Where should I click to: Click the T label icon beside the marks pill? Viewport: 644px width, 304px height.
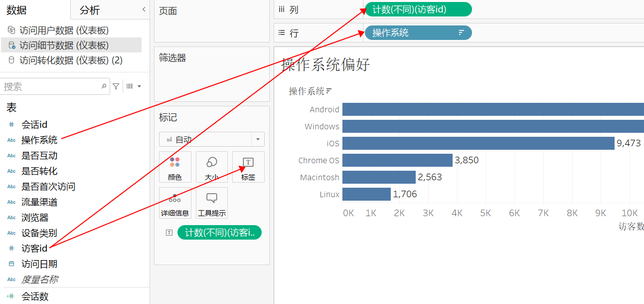click(x=169, y=232)
